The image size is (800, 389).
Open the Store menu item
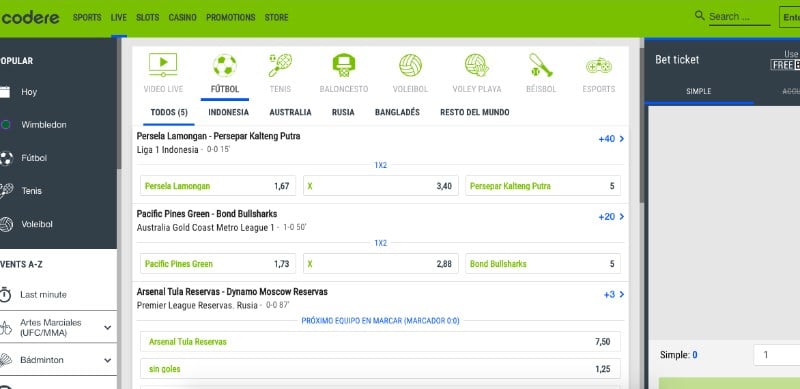tap(276, 17)
